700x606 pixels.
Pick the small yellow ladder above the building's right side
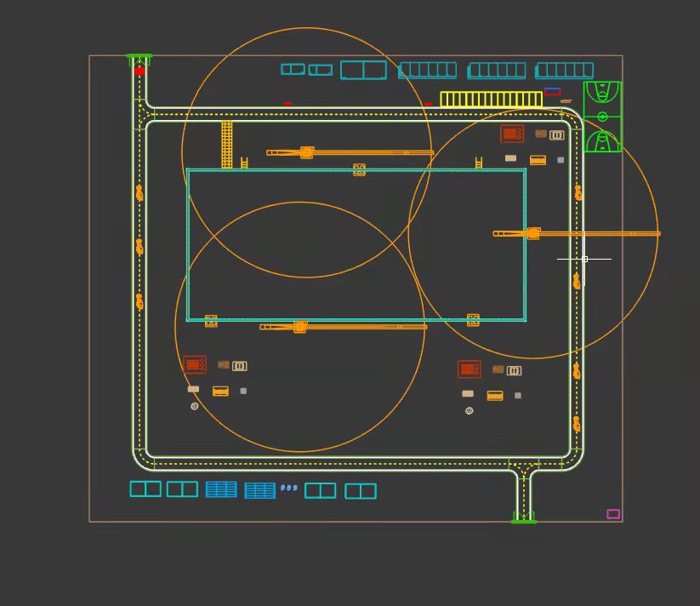(x=479, y=163)
